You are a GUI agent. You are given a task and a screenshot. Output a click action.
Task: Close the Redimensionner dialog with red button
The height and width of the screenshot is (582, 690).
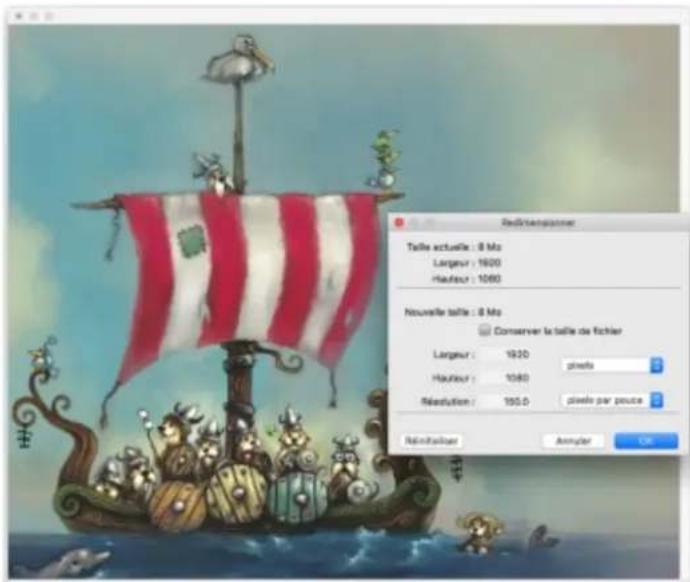point(399,223)
